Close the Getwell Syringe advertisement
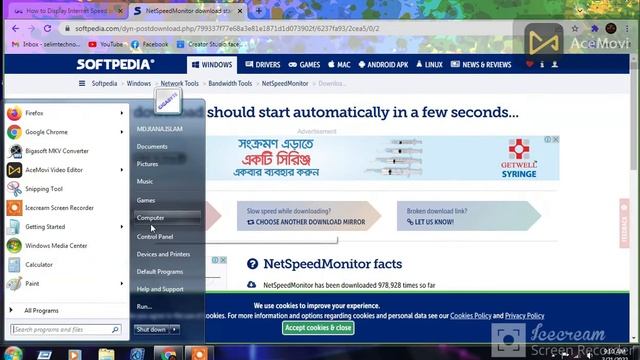640x360 pixels. point(556,140)
